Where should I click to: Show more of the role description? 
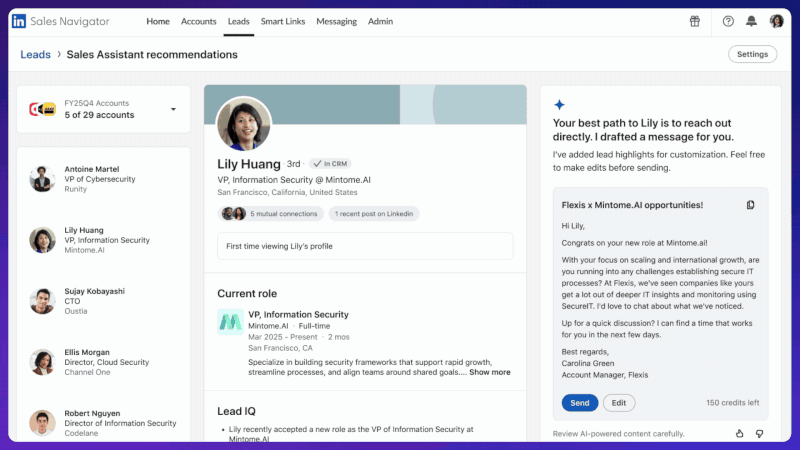pyautogui.click(x=489, y=372)
